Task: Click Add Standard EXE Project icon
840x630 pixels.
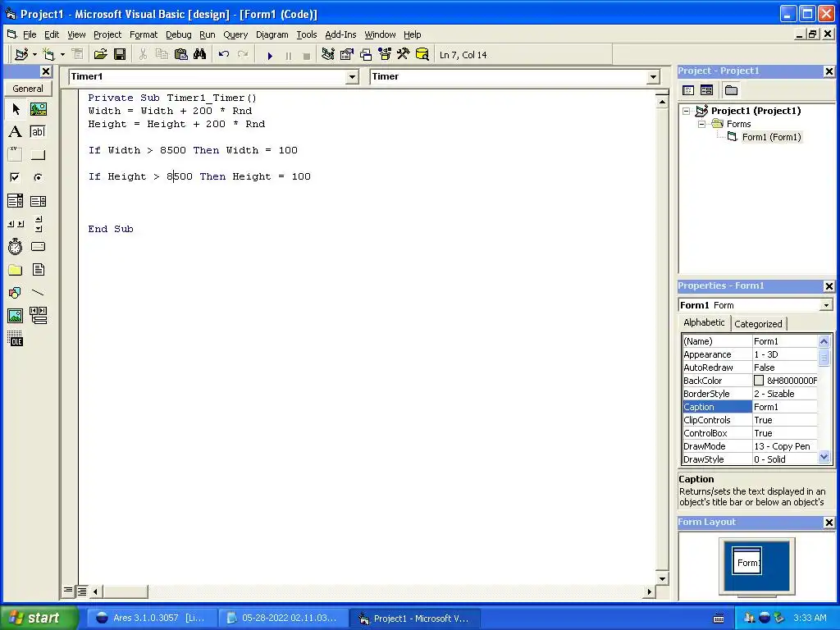Action: pos(21,55)
